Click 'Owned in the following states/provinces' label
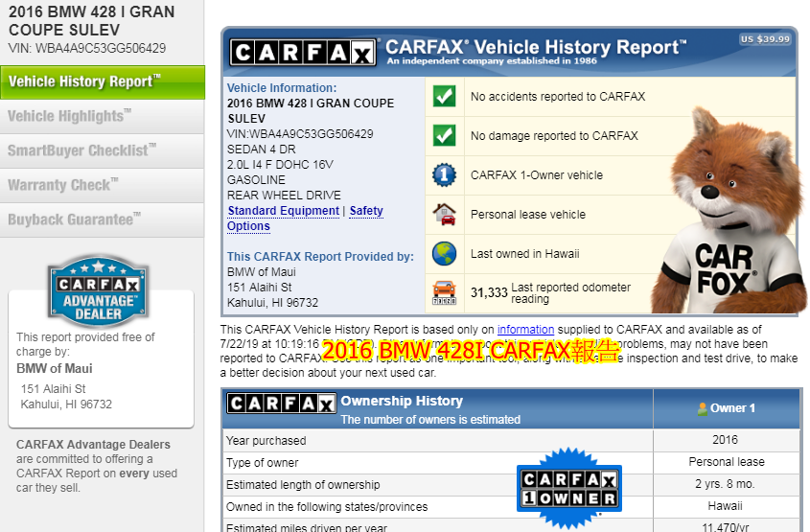810x532 pixels. tap(327, 507)
